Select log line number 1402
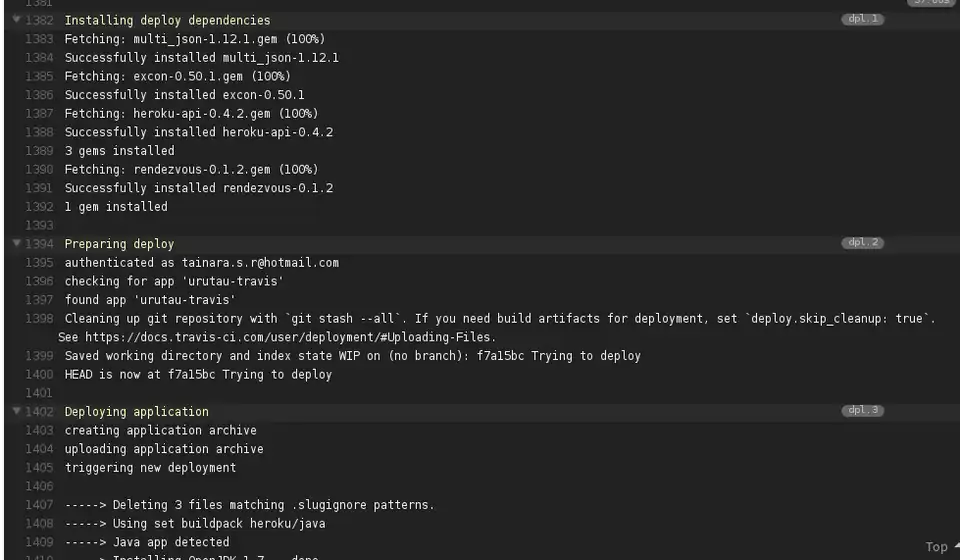The width and height of the screenshot is (960, 560). (40, 412)
